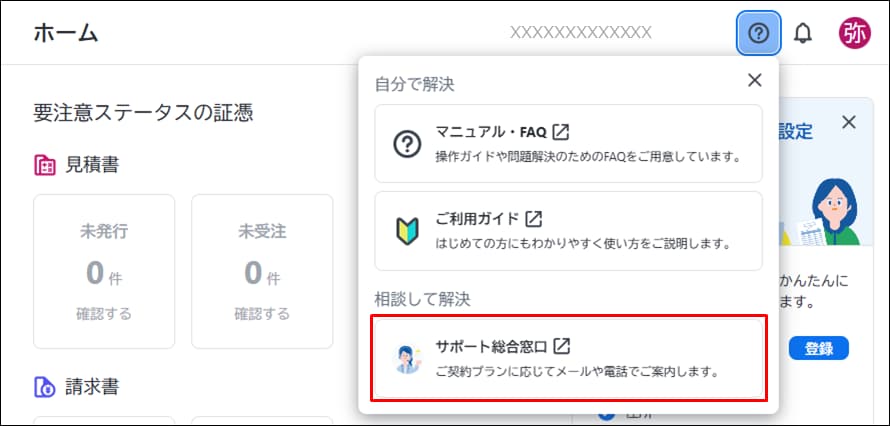The width and height of the screenshot is (890, 426).
Task: Click the external link icon beside ご利用ガイド
Action: click(x=534, y=219)
